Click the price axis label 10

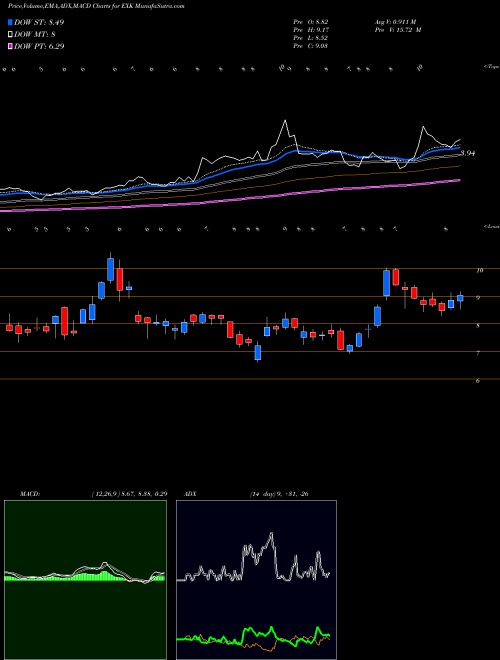tap(479, 271)
